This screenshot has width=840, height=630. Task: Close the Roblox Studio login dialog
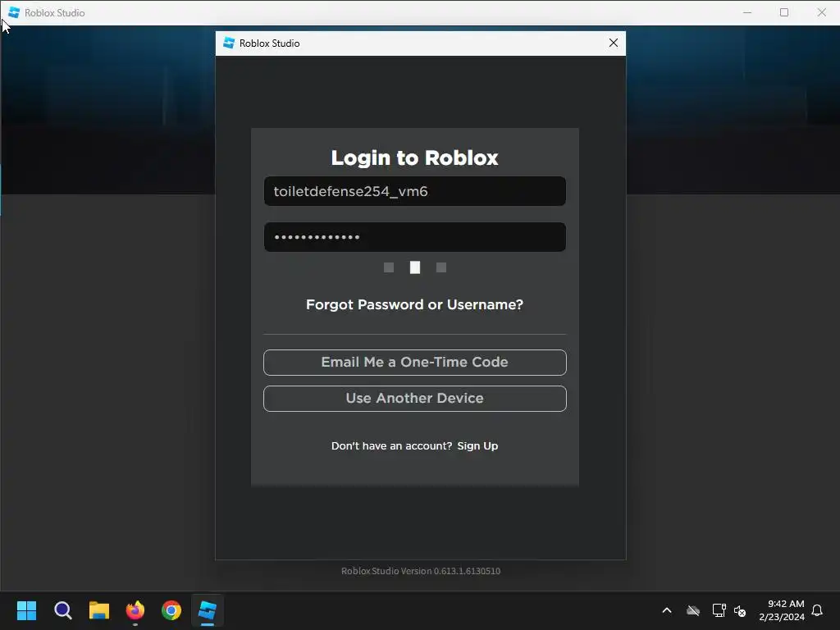[x=614, y=43]
